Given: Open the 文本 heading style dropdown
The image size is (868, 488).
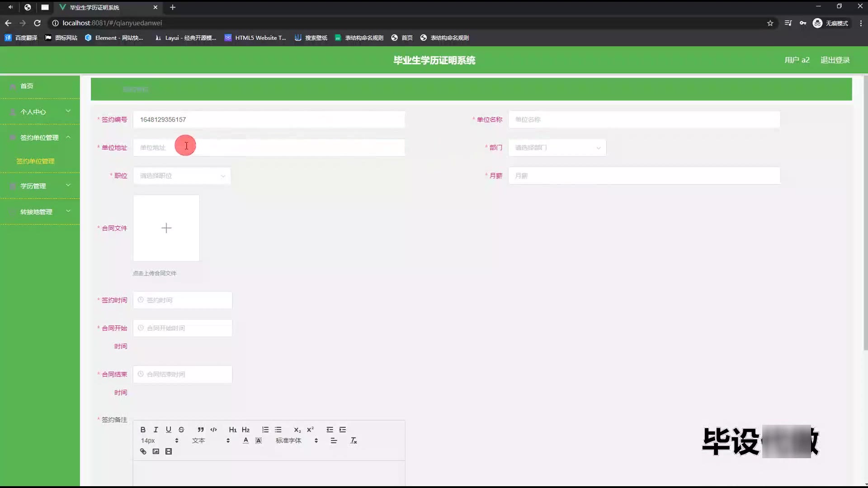Looking at the screenshot, I should (211, 441).
